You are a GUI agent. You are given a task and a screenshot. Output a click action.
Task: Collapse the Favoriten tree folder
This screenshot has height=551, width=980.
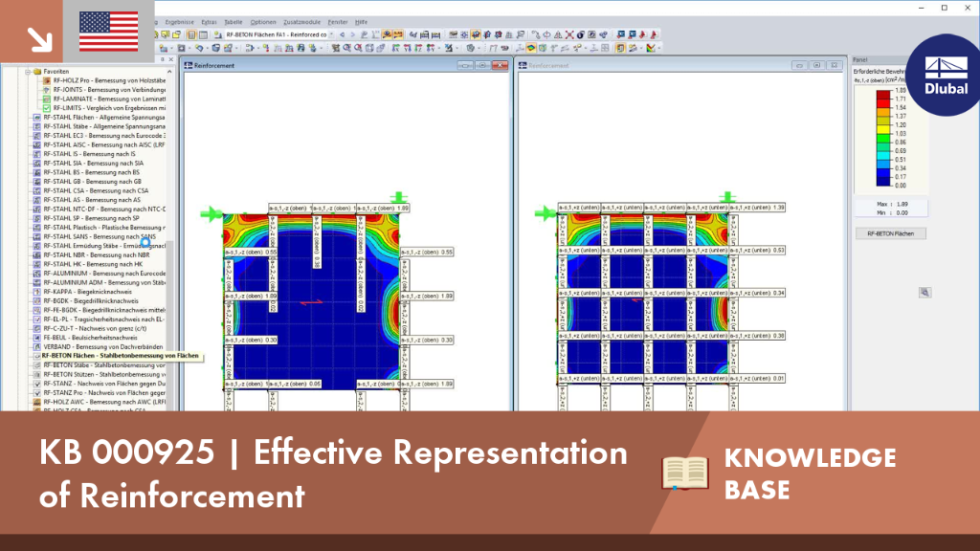(x=28, y=72)
